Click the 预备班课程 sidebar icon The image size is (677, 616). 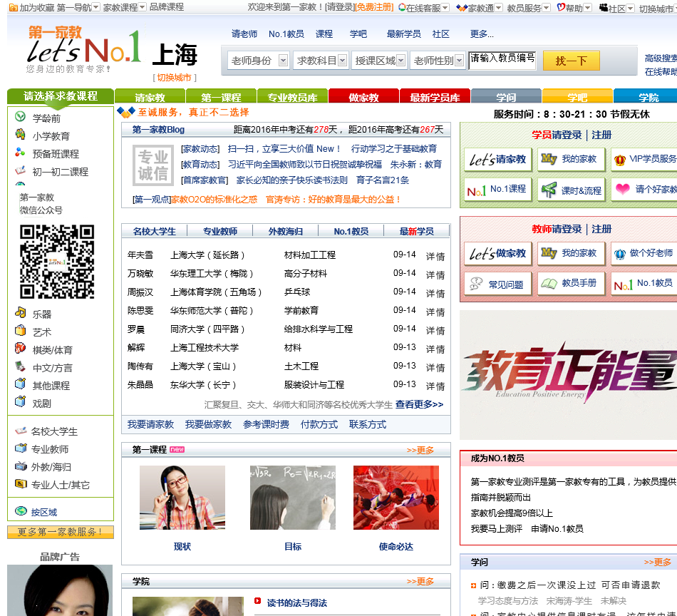[20, 152]
